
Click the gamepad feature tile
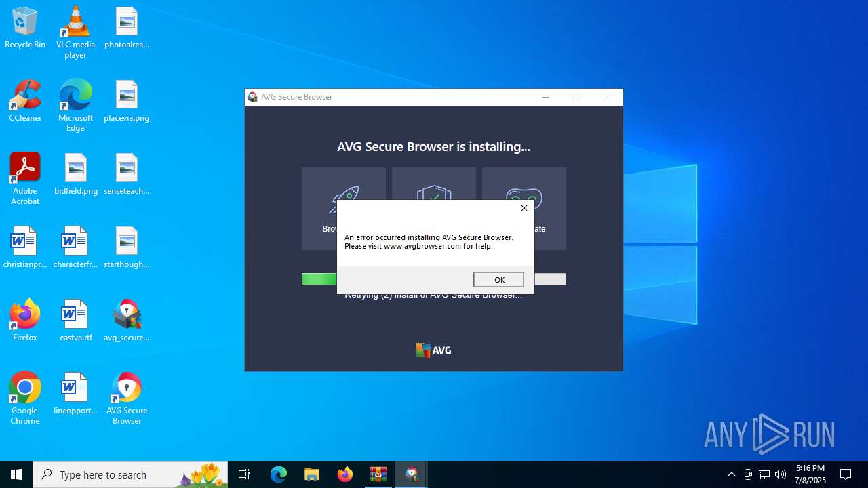[524, 209]
